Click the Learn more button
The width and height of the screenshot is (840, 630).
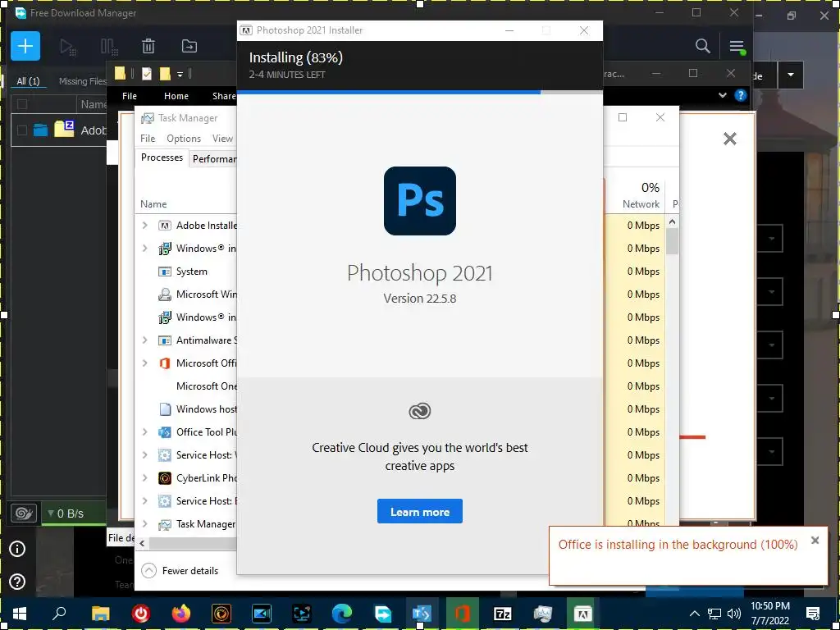tap(420, 512)
